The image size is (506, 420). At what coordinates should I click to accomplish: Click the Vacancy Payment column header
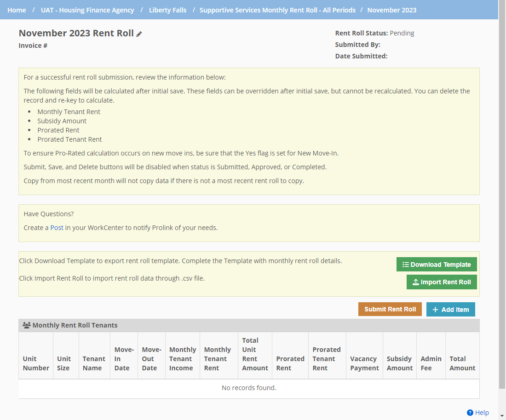(364, 363)
